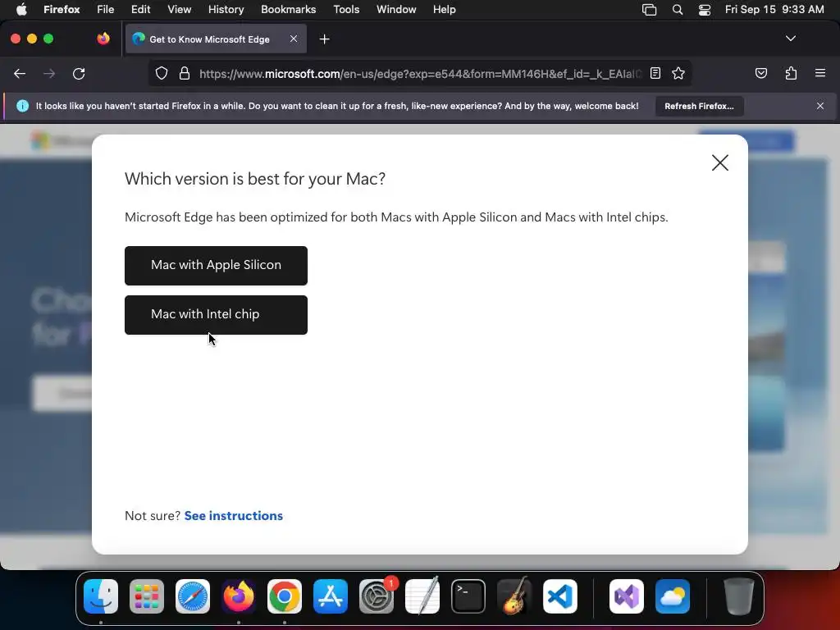The height and width of the screenshot is (630, 840).
Task: Open System Settings from the Dock
Action: coord(377,596)
